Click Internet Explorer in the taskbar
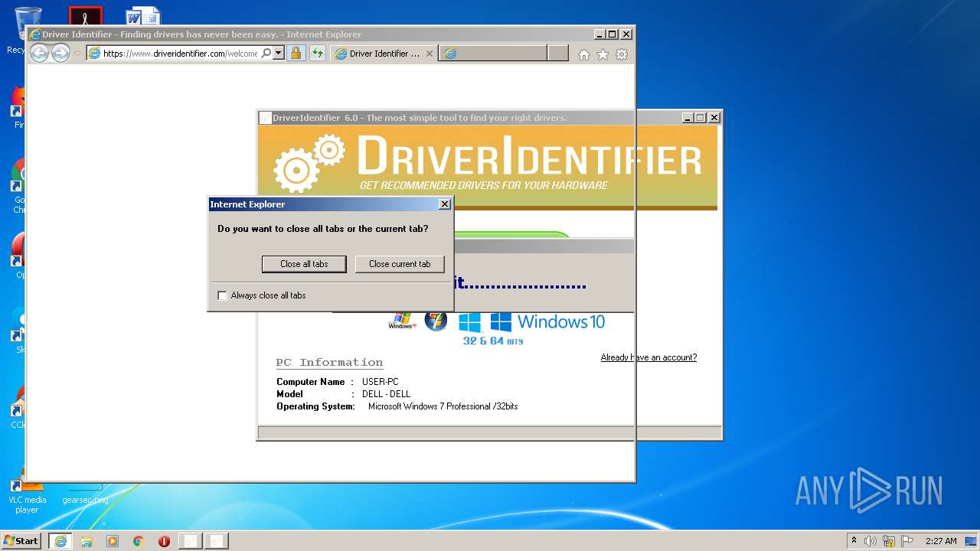Image resolution: width=980 pixels, height=551 pixels. 60,541
